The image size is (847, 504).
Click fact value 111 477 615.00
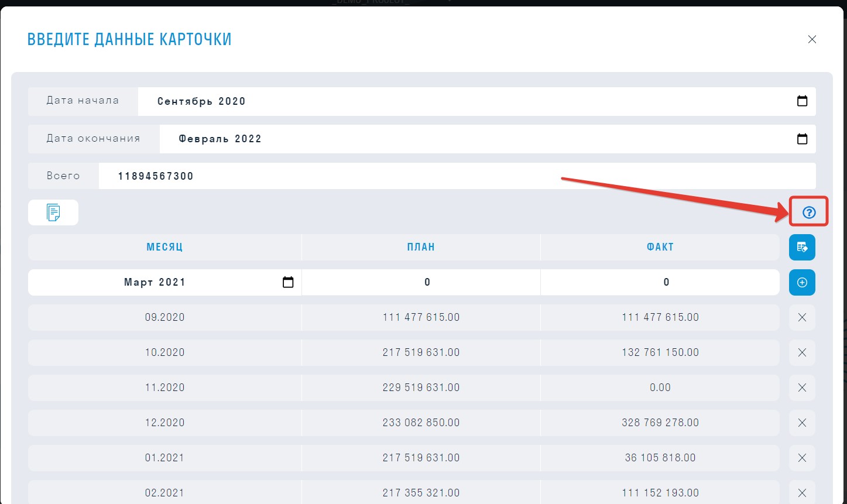(660, 317)
